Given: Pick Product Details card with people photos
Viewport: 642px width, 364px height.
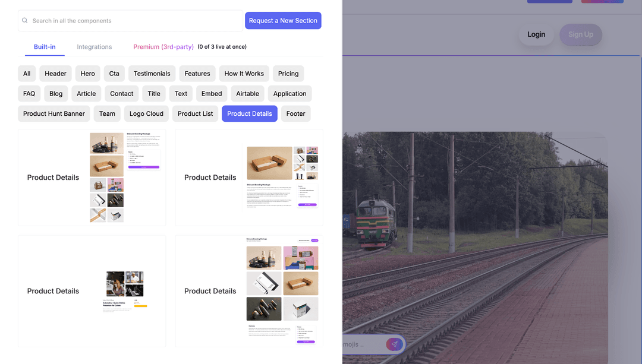Looking at the screenshot, I should [x=92, y=291].
